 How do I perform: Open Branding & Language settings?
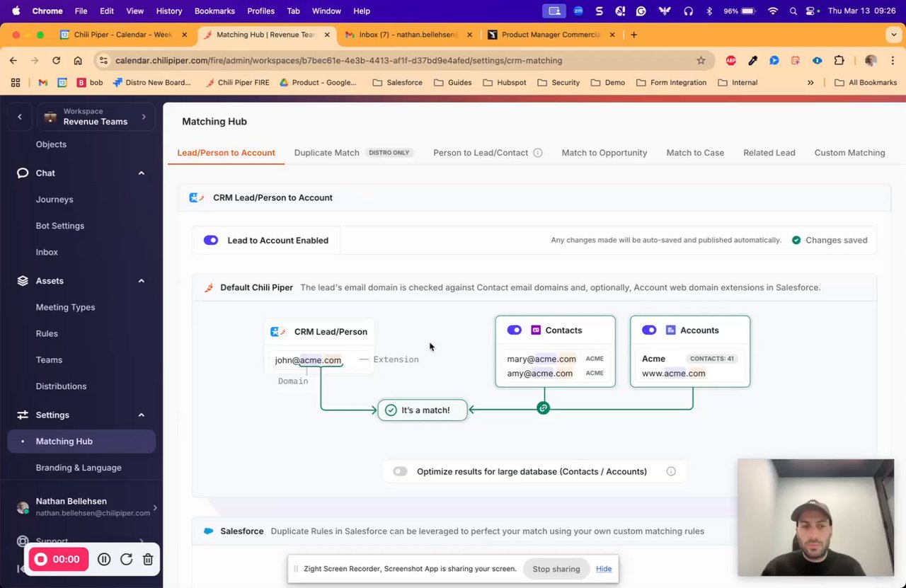tap(79, 468)
